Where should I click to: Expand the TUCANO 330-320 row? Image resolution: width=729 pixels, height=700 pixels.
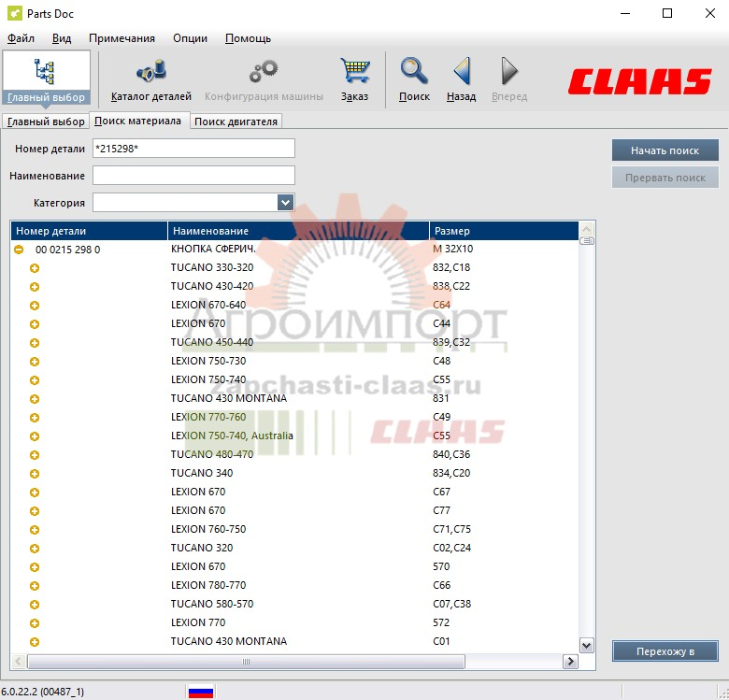click(35, 268)
